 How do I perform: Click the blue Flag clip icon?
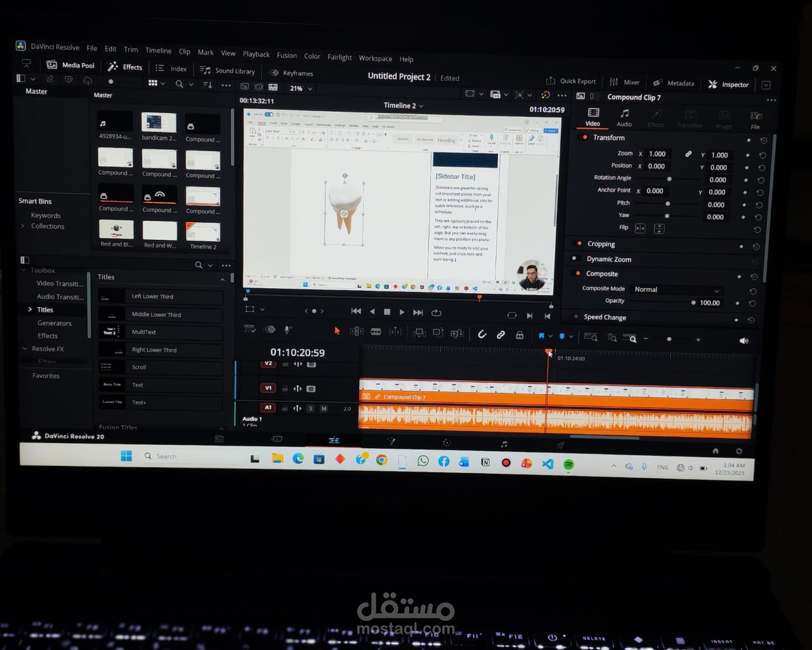coord(542,336)
